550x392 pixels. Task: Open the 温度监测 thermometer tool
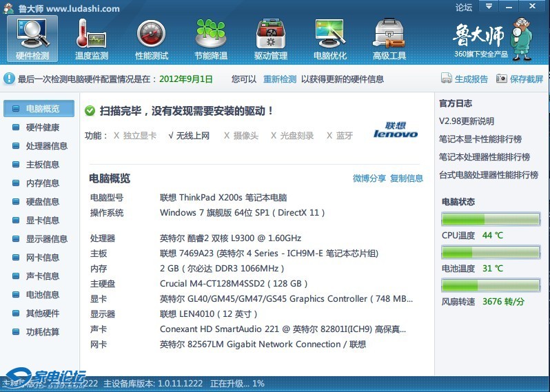(x=92, y=39)
